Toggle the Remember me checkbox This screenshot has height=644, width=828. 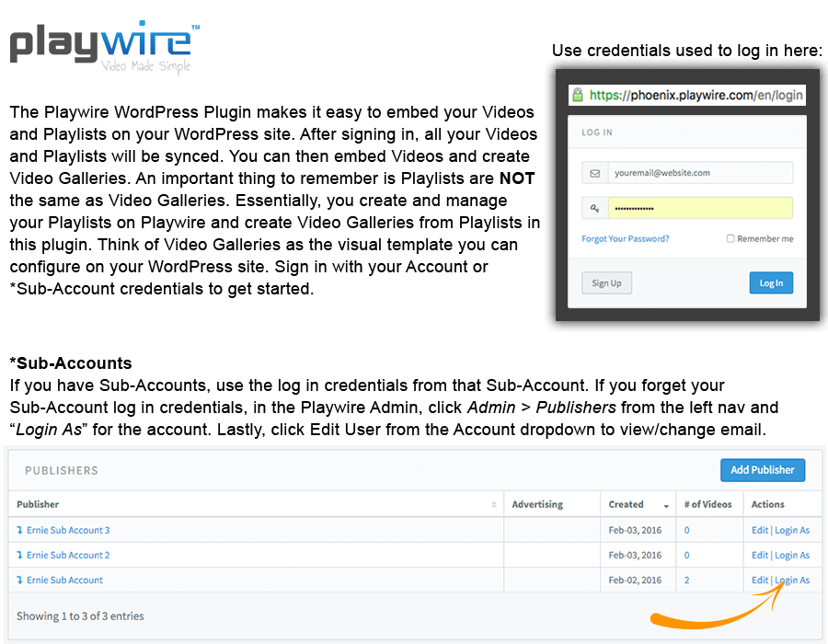pos(730,238)
